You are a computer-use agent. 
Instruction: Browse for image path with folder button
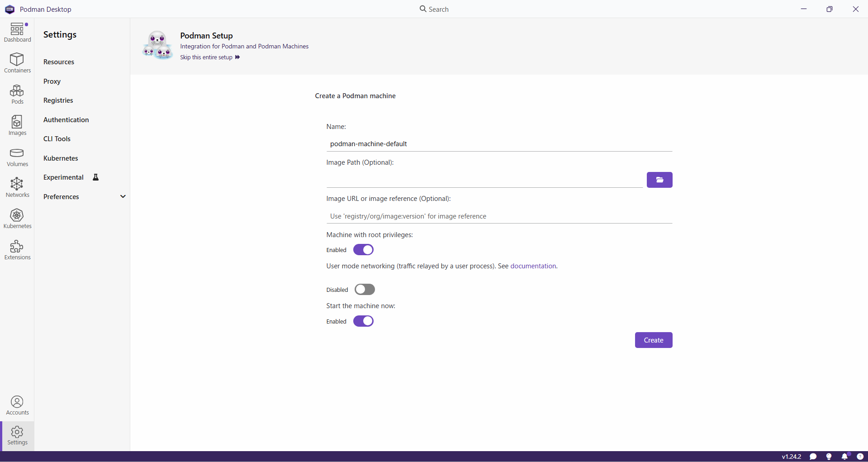click(x=659, y=180)
